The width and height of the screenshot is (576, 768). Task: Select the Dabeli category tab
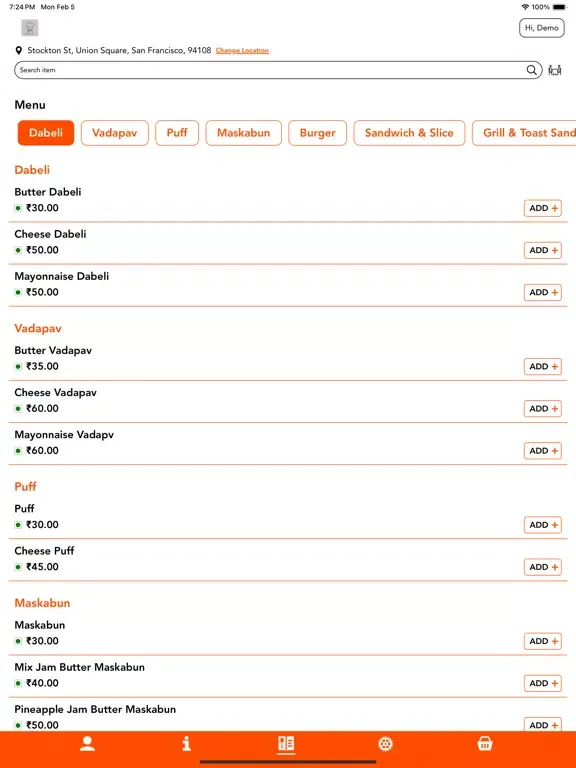click(x=46, y=133)
